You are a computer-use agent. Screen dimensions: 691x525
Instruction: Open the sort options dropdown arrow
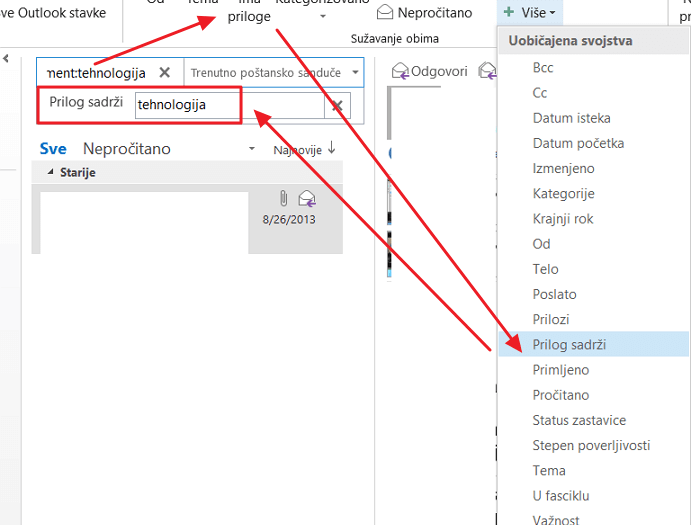click(x=252, y=149)
